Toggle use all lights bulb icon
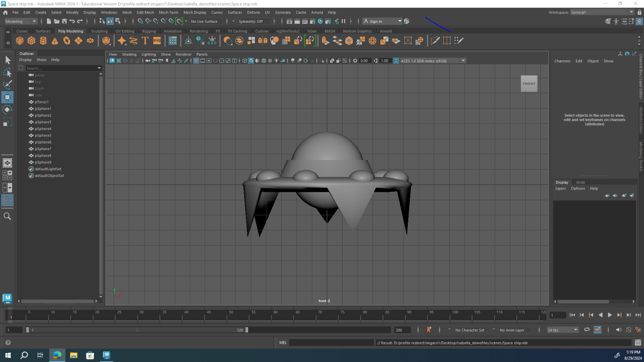Image resolution: width=644 pixels, height=362 pixels. (x=277, y=61)
